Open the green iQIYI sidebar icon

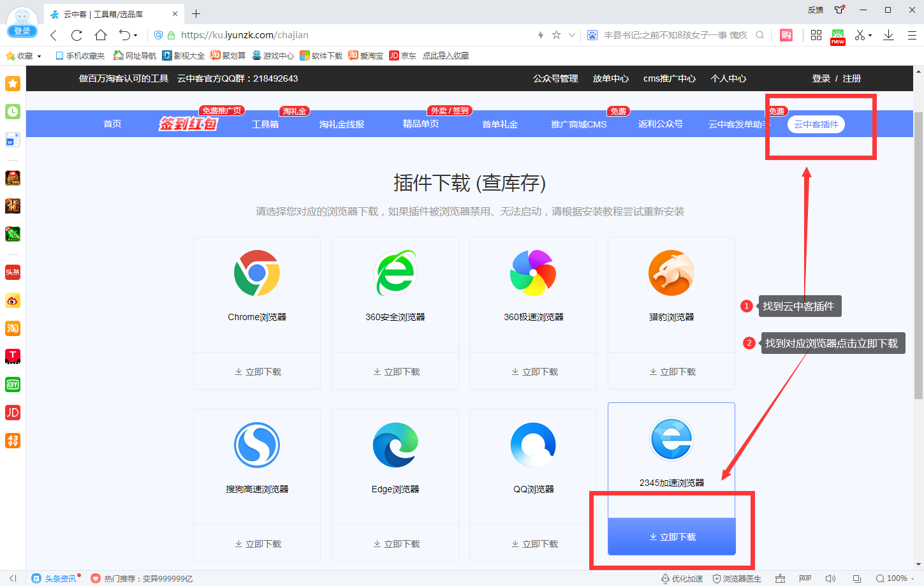(x=13, y=385)
